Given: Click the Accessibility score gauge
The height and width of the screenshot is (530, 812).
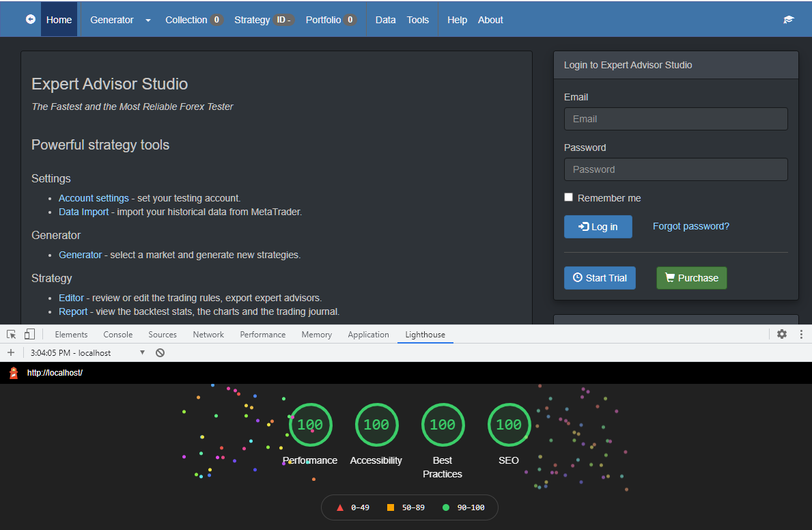Looking at the screenshot, I should point(376,425).
